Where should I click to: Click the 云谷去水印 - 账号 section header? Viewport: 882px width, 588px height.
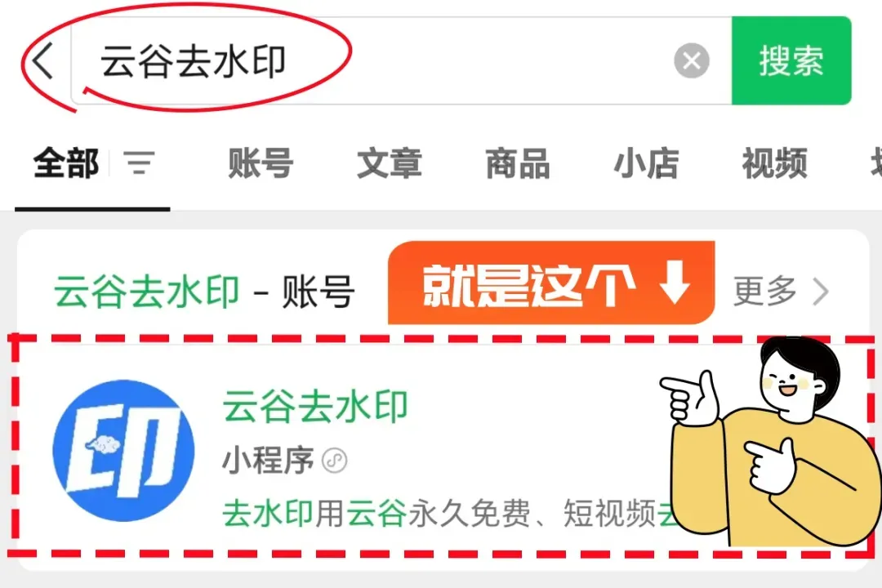(x=204, y=292)
